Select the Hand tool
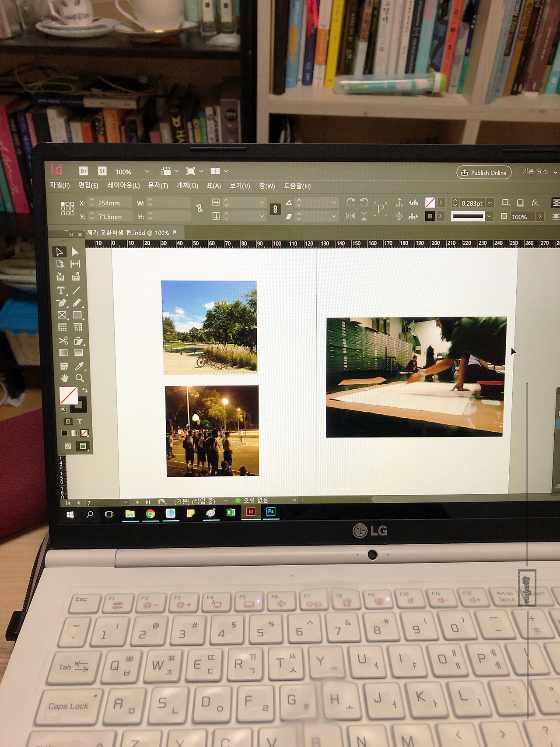Screen dimensions: 560x747 [x=64, y=378]
